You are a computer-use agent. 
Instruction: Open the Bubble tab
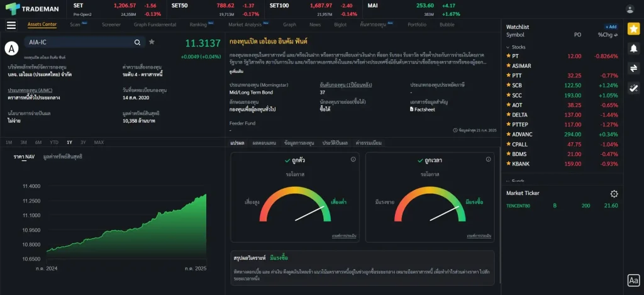[447, 25]
